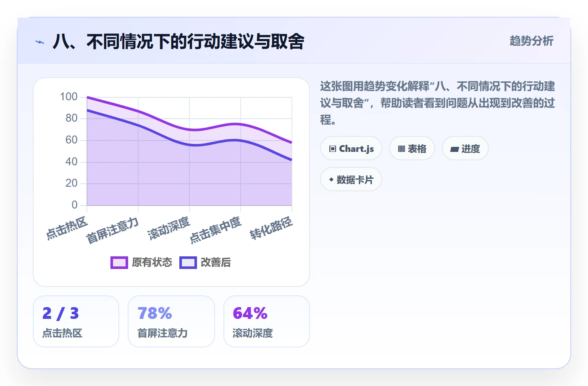The image size is (588, 386).
Task: Click the grid icon on the 表格 tag
Action: point(402,149)
